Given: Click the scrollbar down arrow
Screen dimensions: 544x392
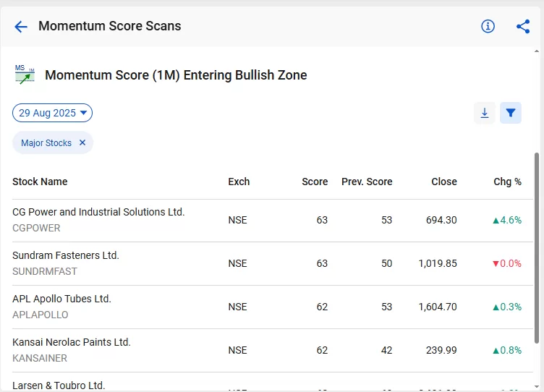Looking at the screenshot, I should [x=537, y=386].
